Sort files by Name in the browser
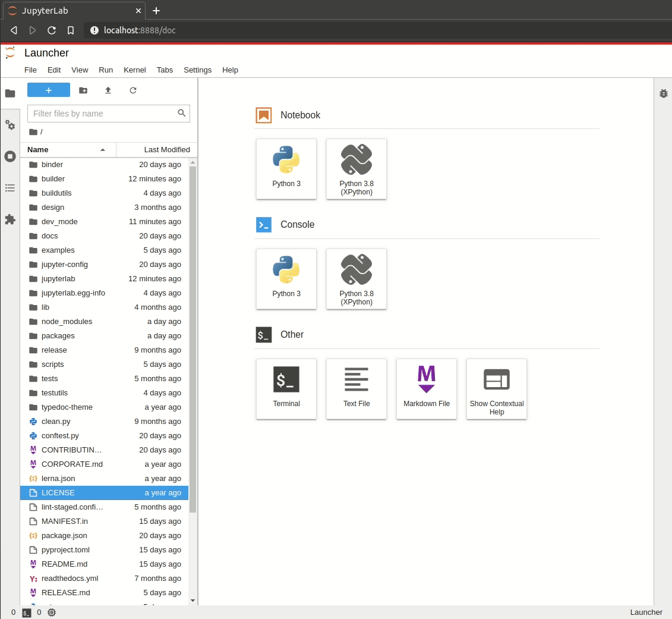 39,149
